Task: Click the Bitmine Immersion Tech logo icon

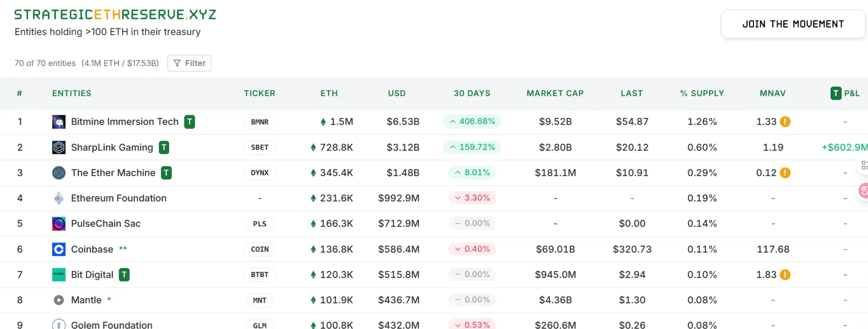Action: [59, 122]
